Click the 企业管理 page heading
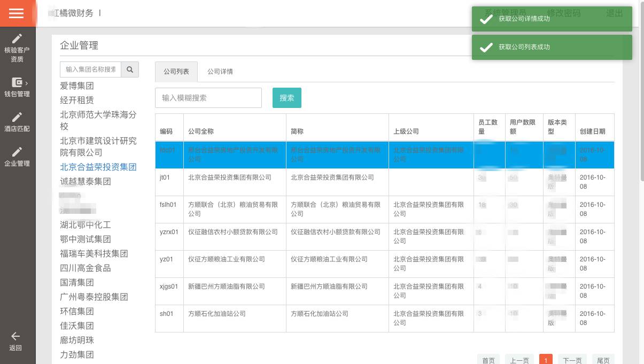Viewport: 644px width, 364px height. pos(79,45)
